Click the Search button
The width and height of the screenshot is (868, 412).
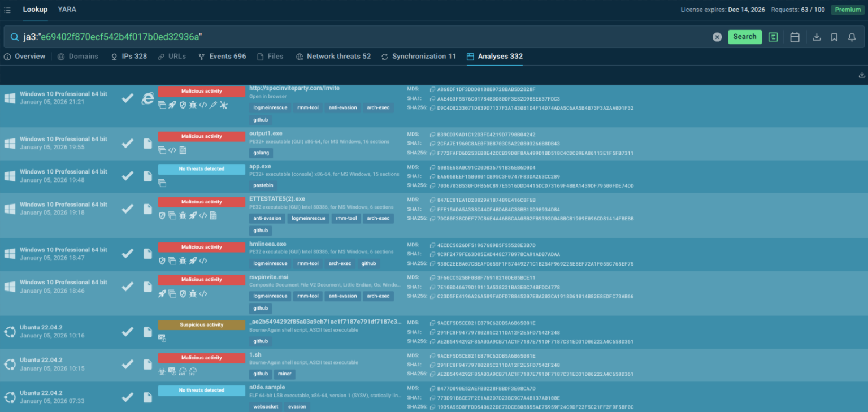pos(744,36)
